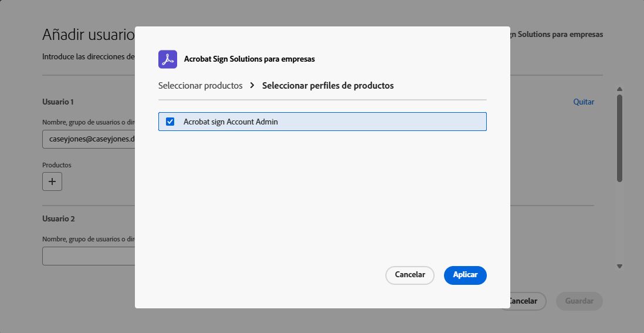Click the vertical scrollbar thumb

[x=619, y=138]
